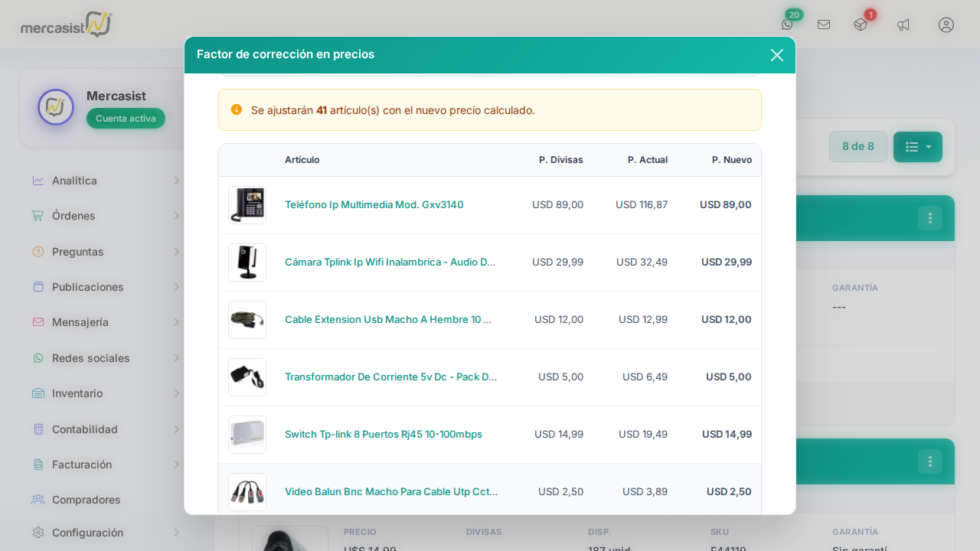The height and width of the screenshot is (551, 980).
Task: Open the list view options dropdown
Action: [x=917, y=147]
